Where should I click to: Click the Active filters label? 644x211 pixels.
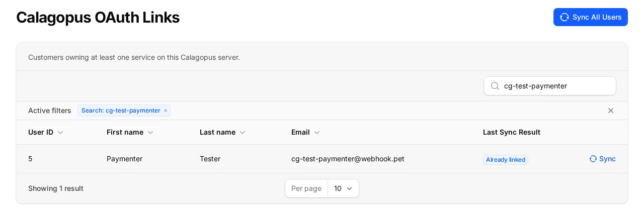(50, 111)
